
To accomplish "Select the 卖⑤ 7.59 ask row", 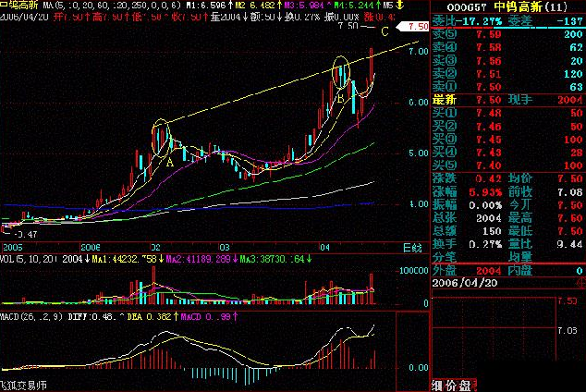I will click(507, 34).
